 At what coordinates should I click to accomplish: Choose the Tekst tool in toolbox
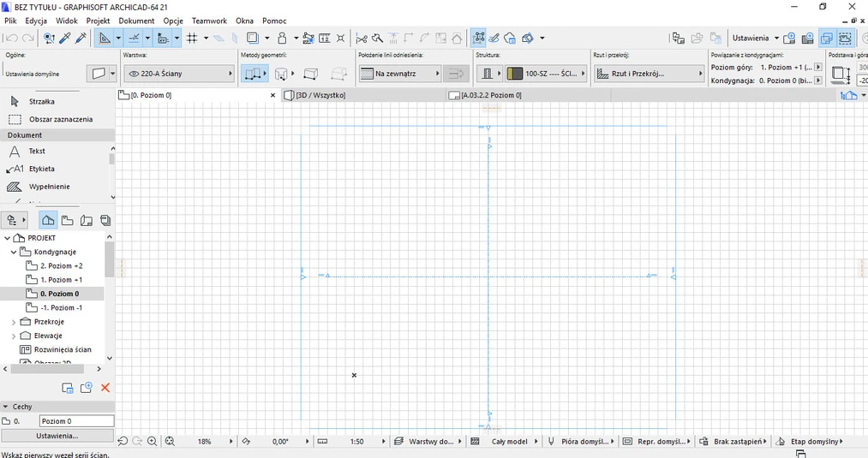(36, 151)
